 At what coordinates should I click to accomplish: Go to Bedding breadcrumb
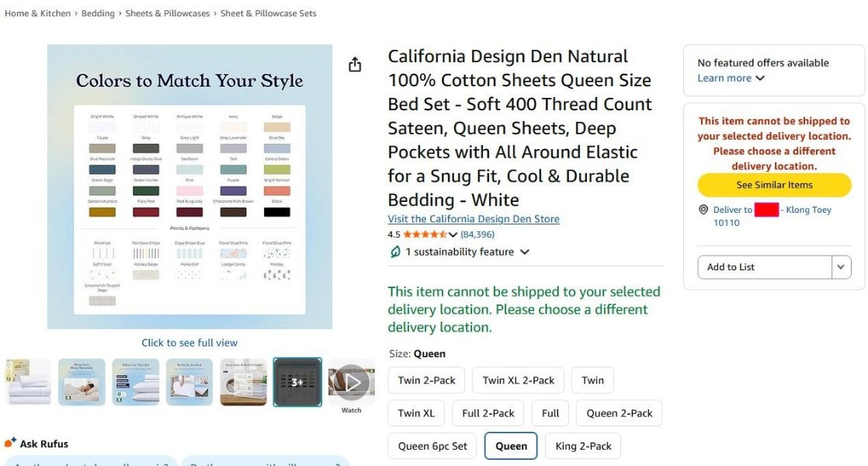(98, 13)
